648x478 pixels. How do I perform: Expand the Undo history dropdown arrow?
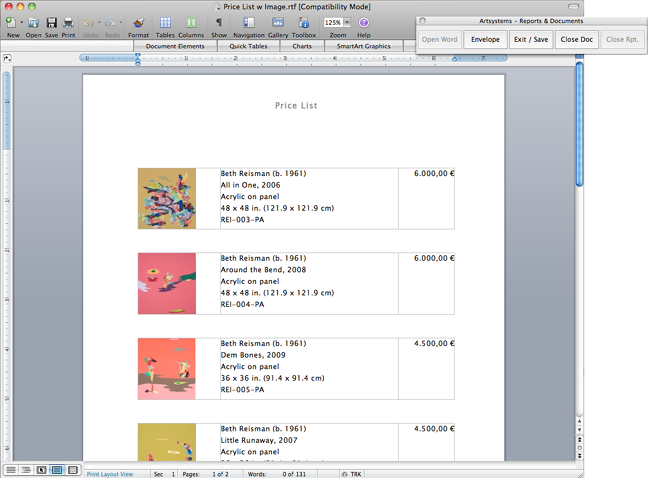click(x=98, y=22)
